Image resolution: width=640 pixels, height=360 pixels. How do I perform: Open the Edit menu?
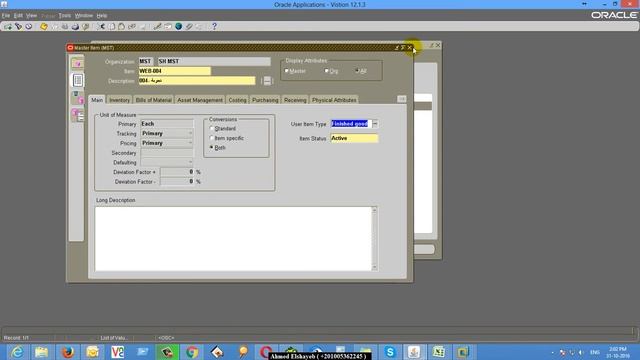coord(18,16)
